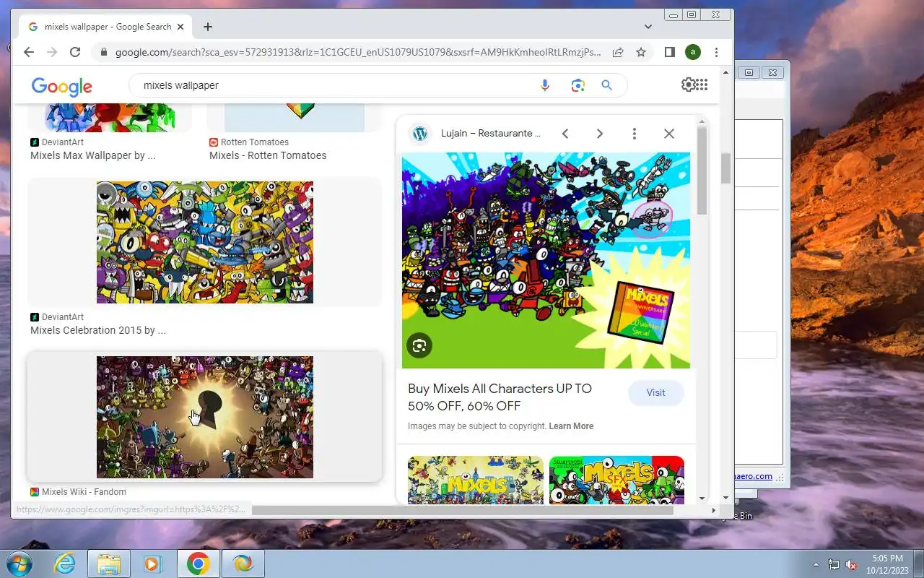The height and width of the screenshot is (578, 924).
Task: Open Mixels Celebration 2015 thumbnail
Action: (x=205, y=242)
